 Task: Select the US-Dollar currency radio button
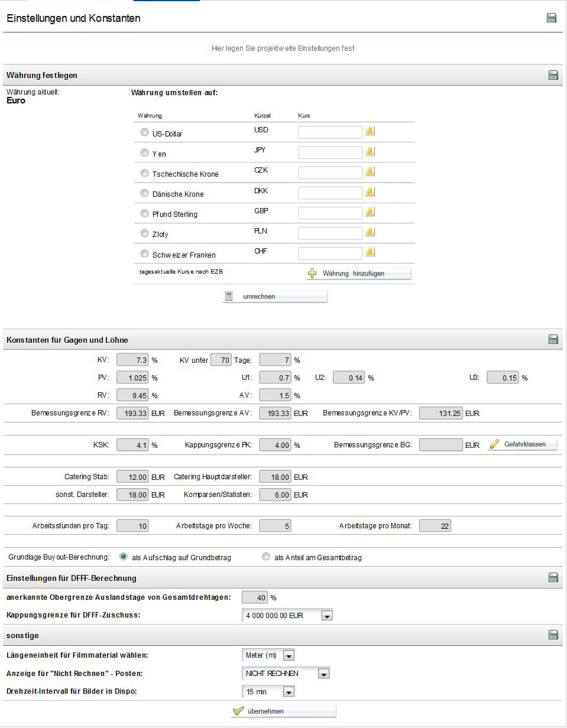click(x=144, y=133)
